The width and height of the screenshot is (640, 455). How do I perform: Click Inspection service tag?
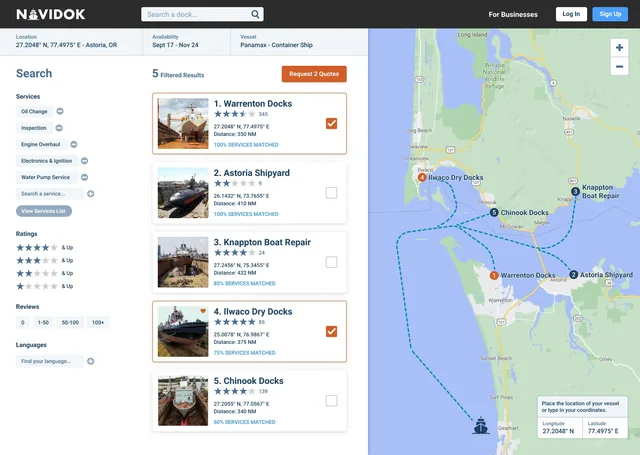pyautogui.click(x=34, y=128)
